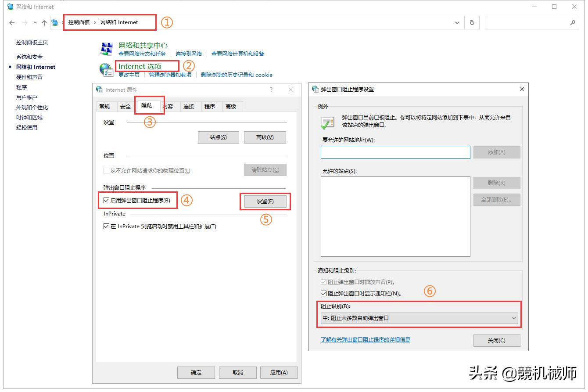Click 控制面板 in the address breadcrumb
588x392 pixels.
tap(79, 22)
